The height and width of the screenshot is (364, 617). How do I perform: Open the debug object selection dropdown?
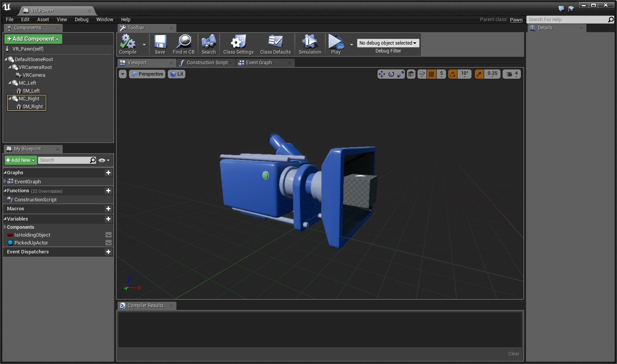point(388,43)
